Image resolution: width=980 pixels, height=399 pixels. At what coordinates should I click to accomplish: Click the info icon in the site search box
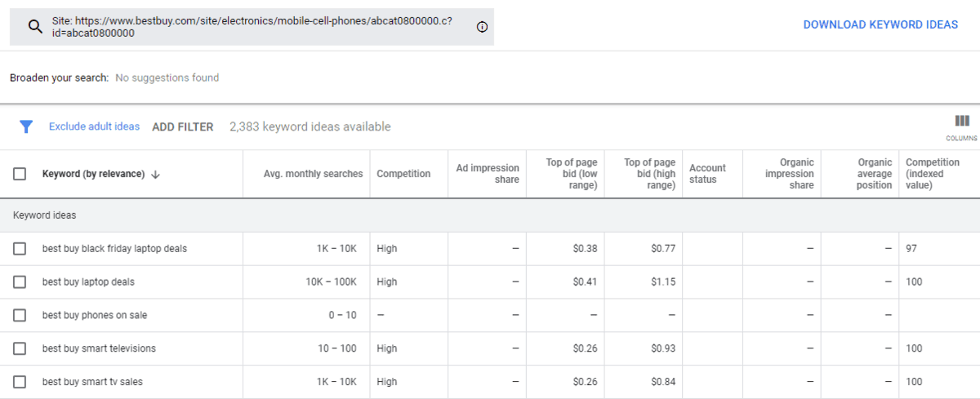click(x=482, y=27)
